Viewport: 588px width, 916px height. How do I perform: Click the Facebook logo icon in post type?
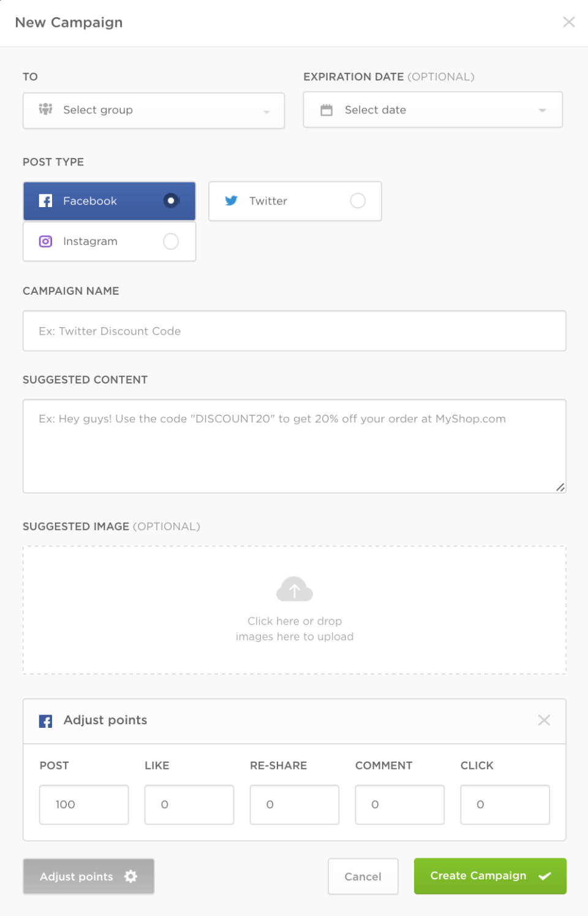[45, 201]
